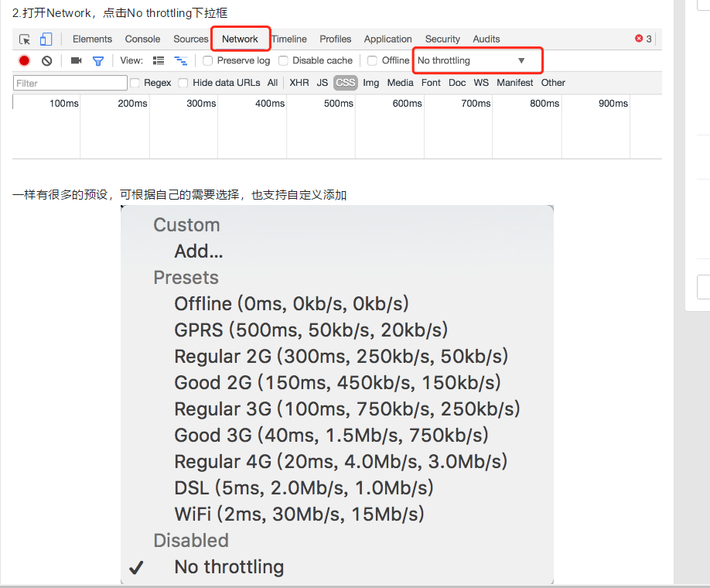This screenshot has height=588, width=710.
Task: Open the No throttling dropdown
Action: click(x=471, y=60)
